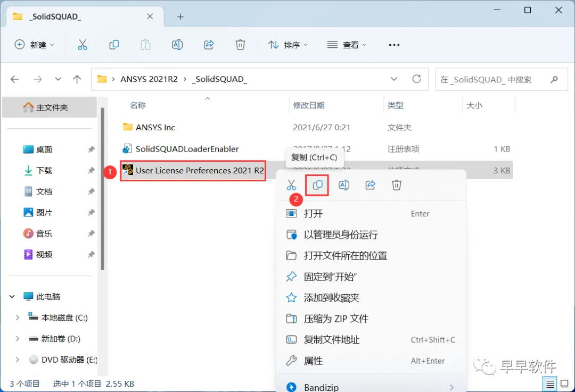Click the pin icon next to 音乐

(x=92, y=233)
